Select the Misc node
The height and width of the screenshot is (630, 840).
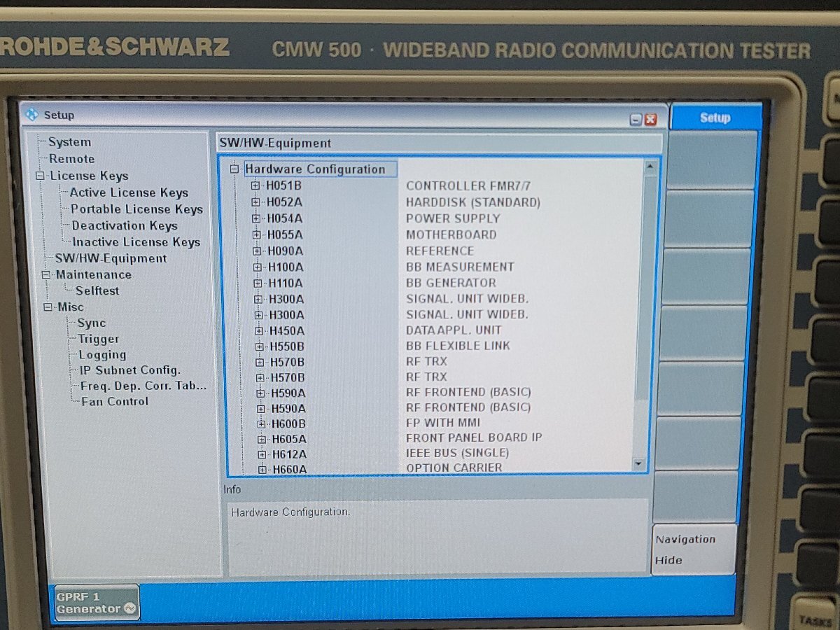tap(71, 307)
